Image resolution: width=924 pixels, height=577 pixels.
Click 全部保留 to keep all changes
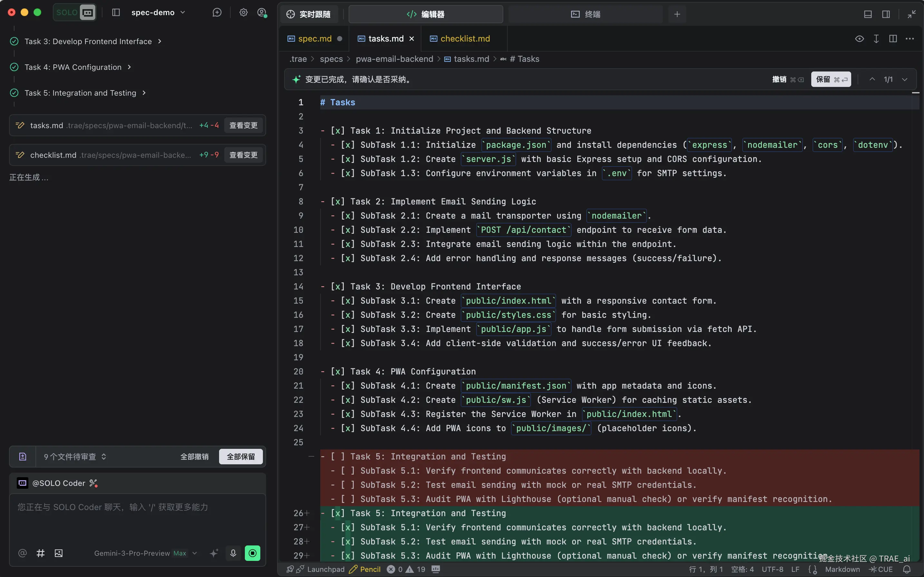[241, 456]
